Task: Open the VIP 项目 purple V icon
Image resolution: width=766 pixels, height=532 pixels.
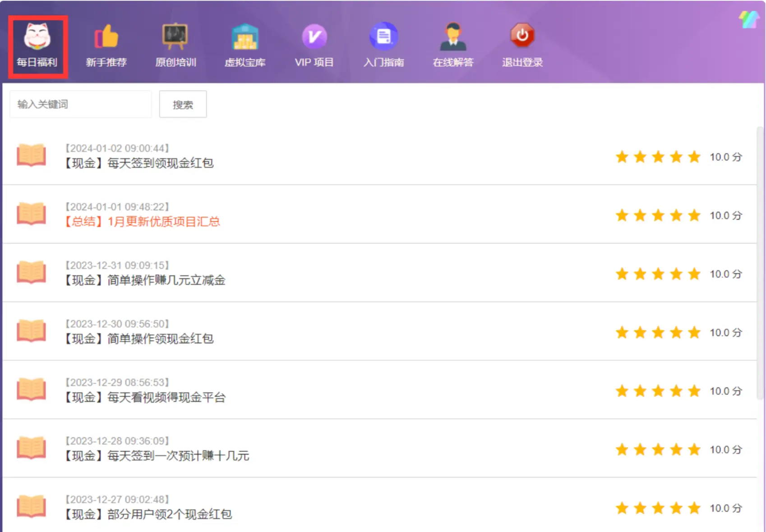Action: [x=314, y=37]
